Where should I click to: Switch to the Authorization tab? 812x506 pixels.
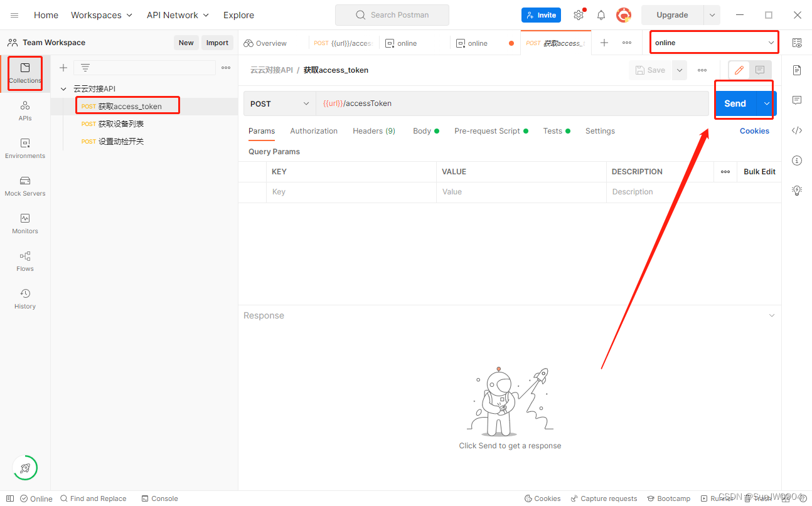click(314, 131)
